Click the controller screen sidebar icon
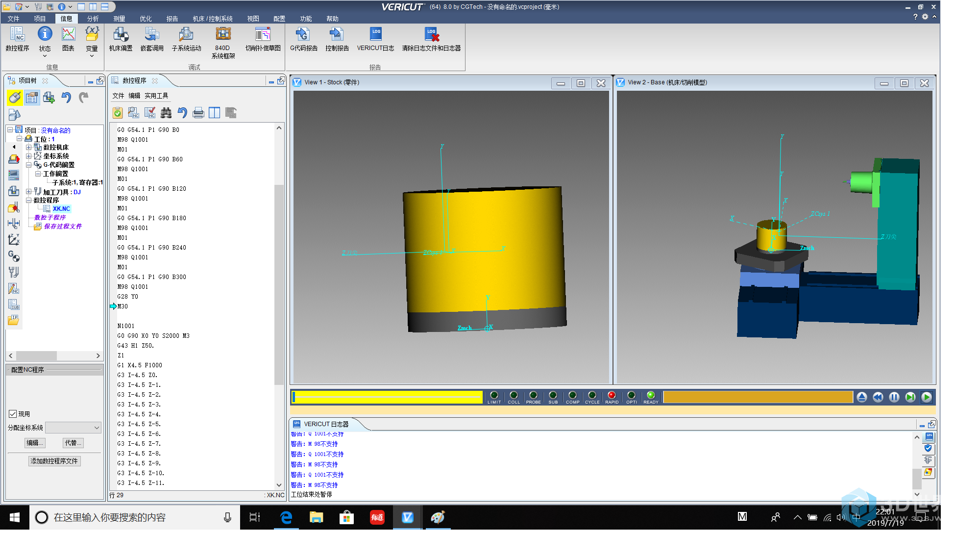The width and height of the screenshot is (980, 534). (14, 175)
